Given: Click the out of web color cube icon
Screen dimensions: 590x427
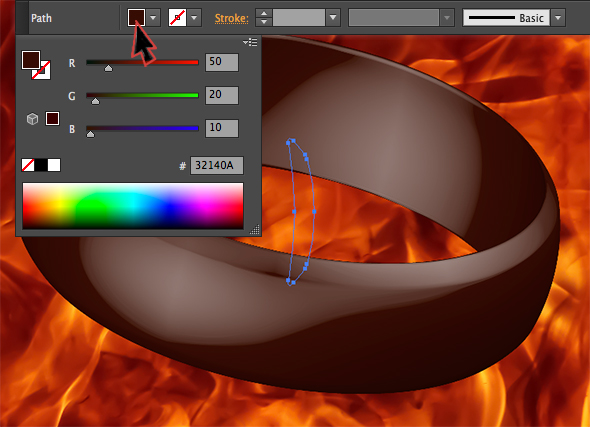Looking at the screenshot, I should point(32,119).
